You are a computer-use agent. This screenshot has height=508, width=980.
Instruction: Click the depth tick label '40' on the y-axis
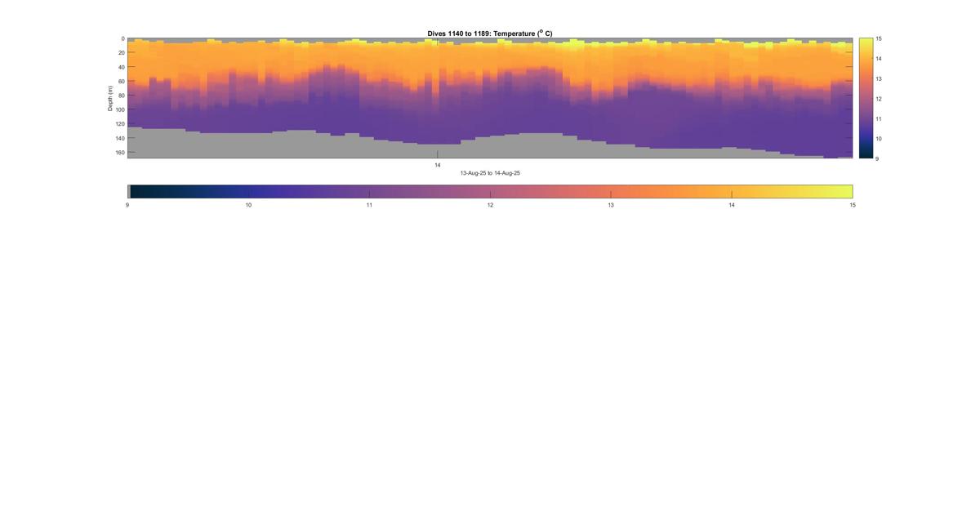tap(121, 67)
